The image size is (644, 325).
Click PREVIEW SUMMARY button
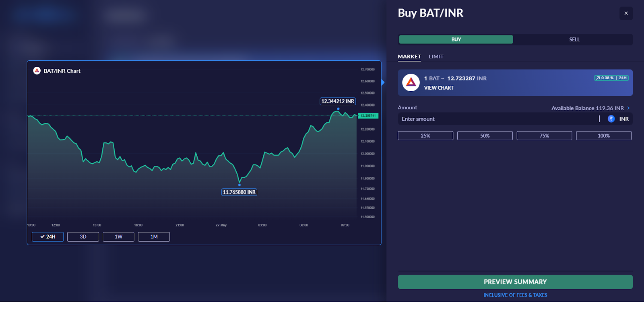pyautogui.click(x=515, y=282)
